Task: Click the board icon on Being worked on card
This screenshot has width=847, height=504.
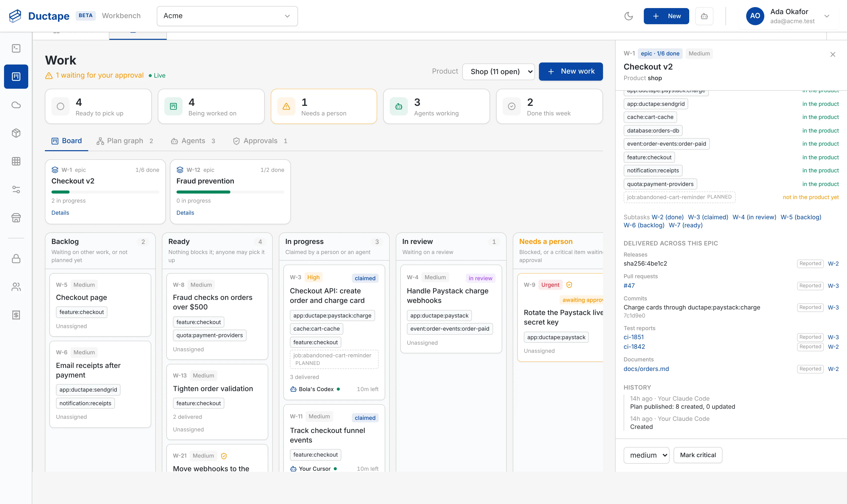Action: pyautogui.click(x=173, y=106)
